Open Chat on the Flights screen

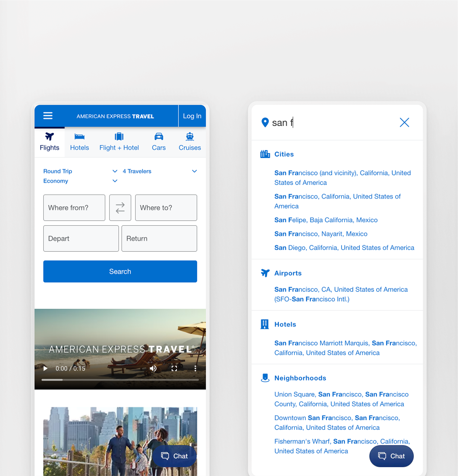(x=174, y=456)
